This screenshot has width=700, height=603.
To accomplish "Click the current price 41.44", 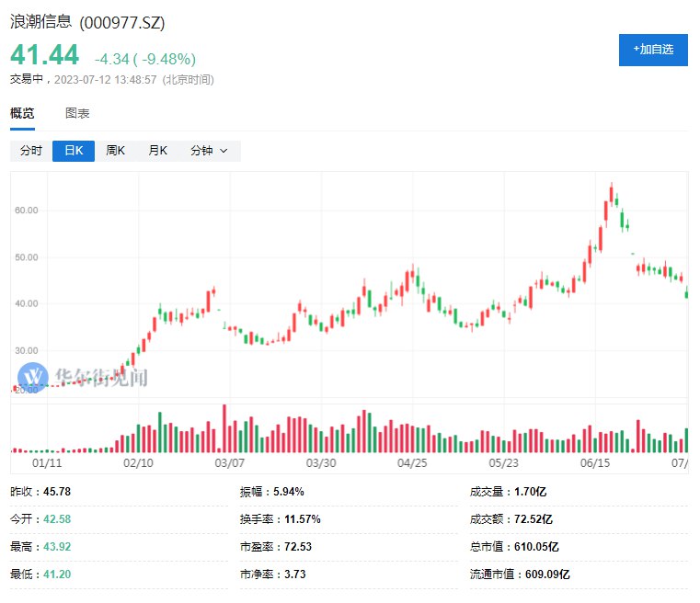I will point(45,55).
